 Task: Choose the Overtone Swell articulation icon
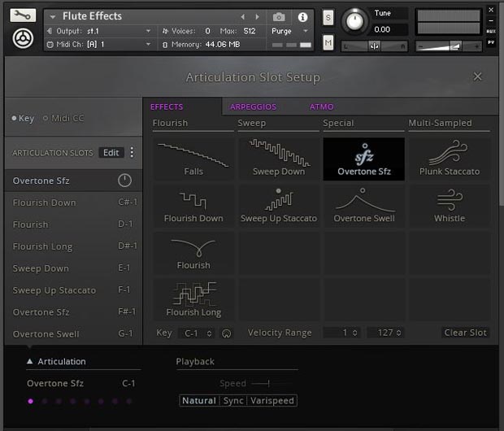363,204
